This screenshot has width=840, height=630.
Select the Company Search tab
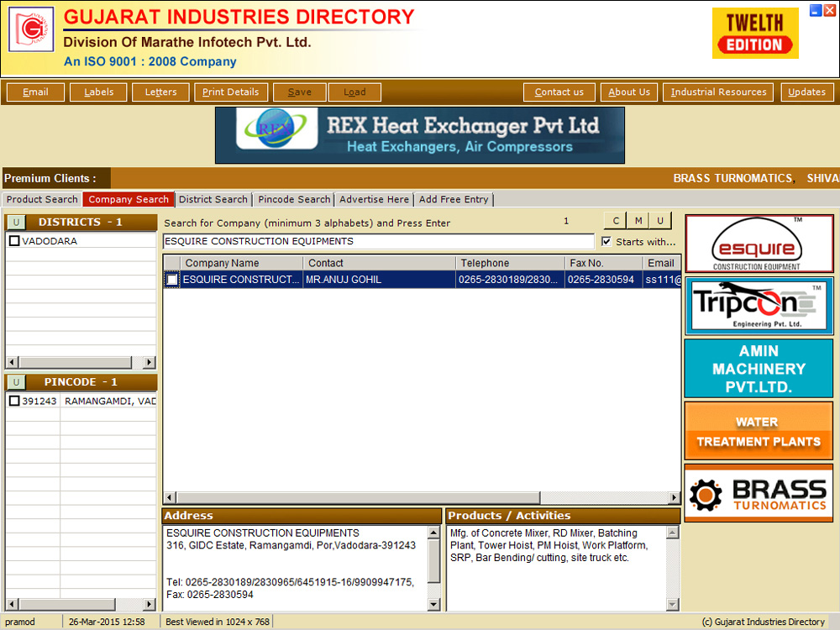(129, 199)
